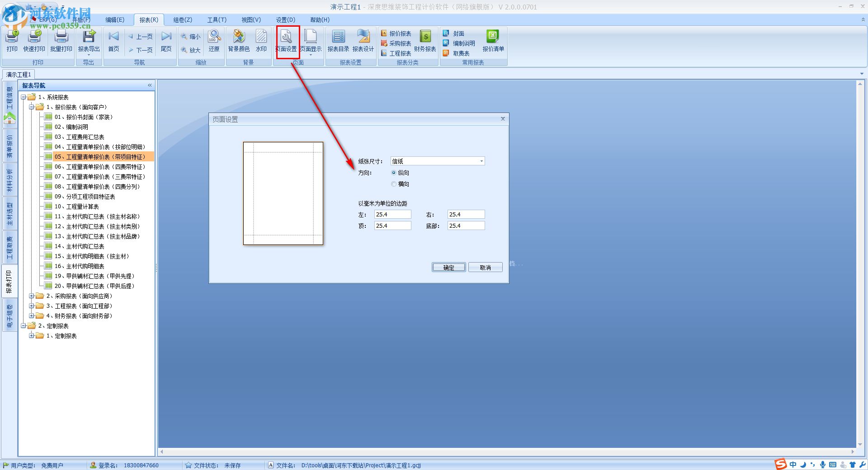This screenshot has width=868, height=470.
Task: Select Purchase Reports (采购报表) category
Action: click(x=396, y=43)
